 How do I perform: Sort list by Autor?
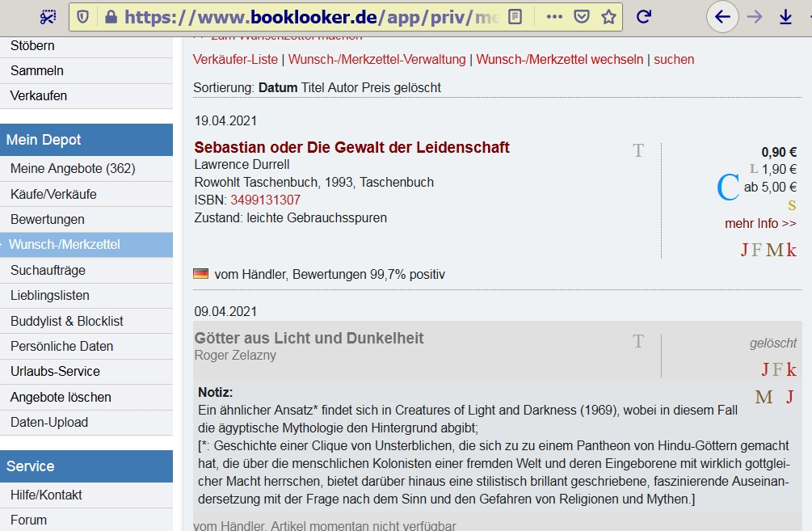coord(343,87)
